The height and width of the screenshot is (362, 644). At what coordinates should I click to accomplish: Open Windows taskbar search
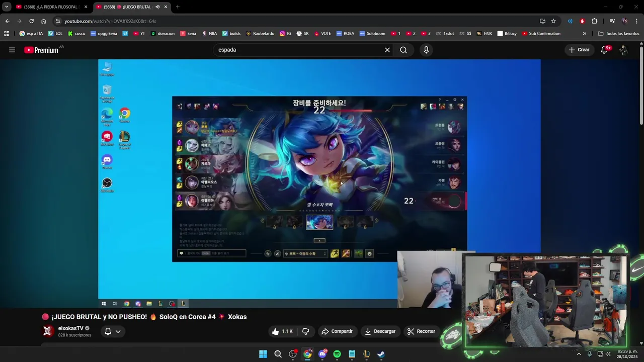pos(278,354)
